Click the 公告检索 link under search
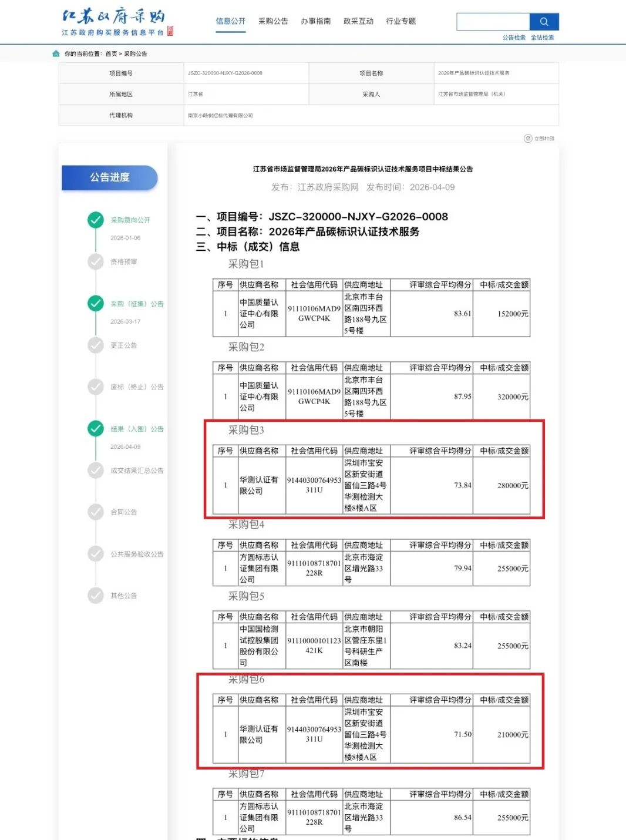626x840 pixels. (514, 38)
